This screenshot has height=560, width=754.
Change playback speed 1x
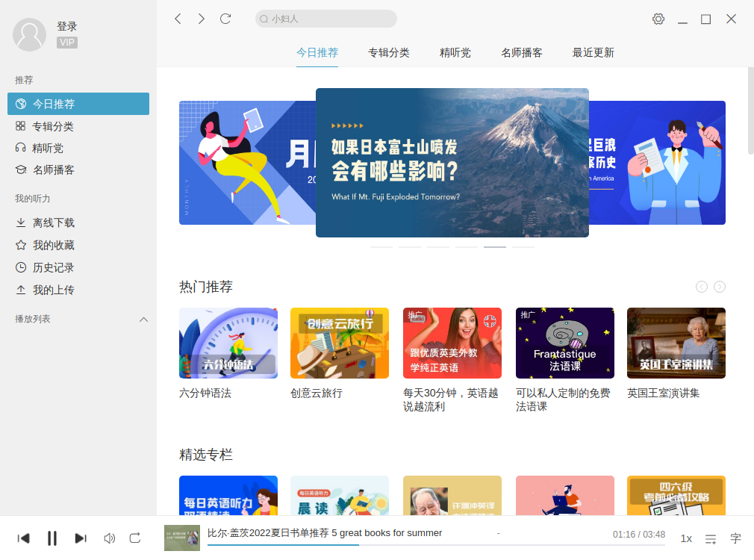pos(686,539)
